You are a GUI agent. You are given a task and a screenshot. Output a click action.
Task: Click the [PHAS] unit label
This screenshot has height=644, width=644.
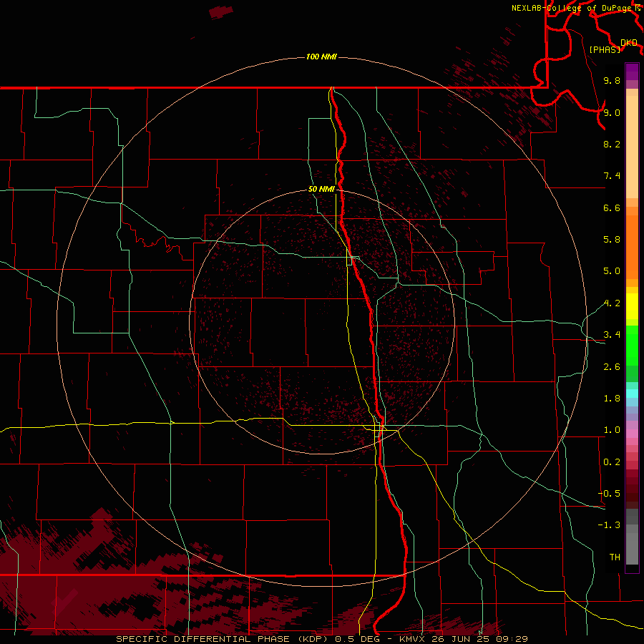(x=605, y=49)
